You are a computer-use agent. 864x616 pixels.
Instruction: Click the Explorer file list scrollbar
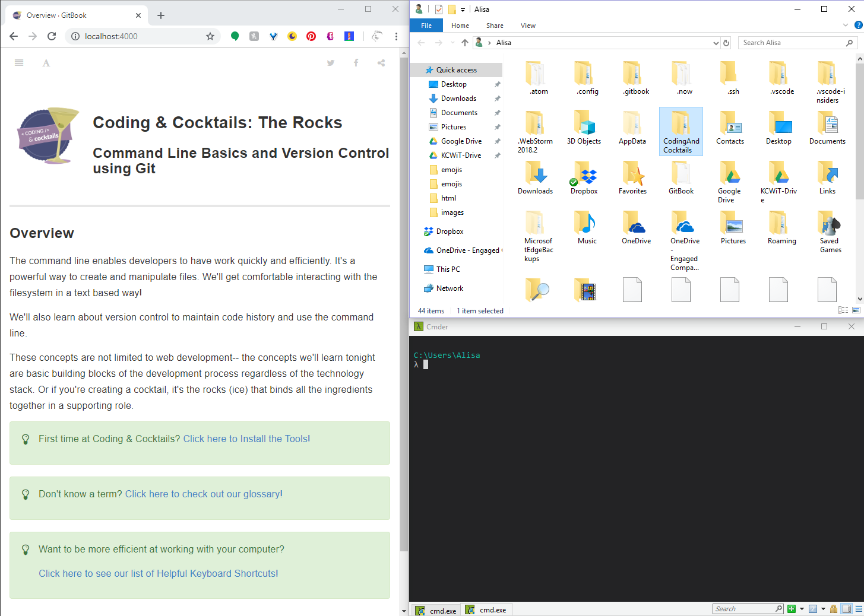click(x=860, y=131)
